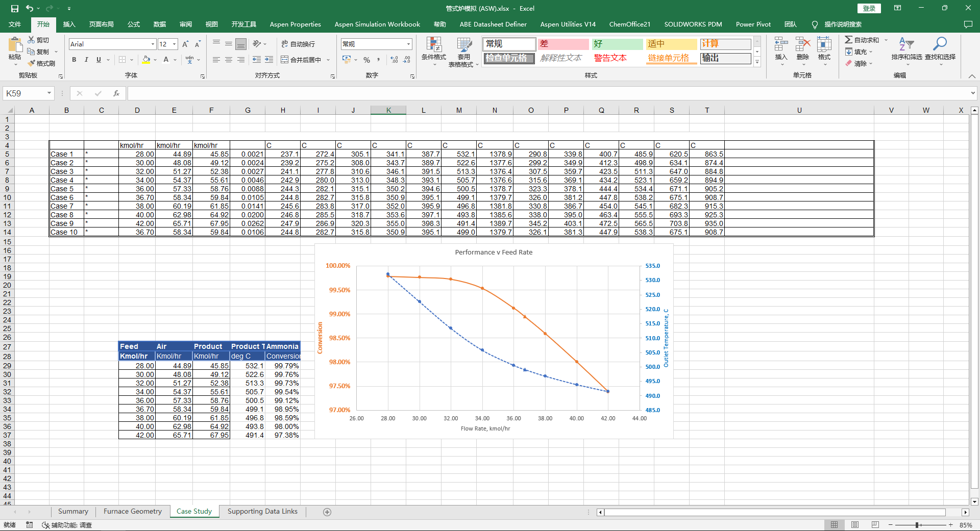Decrease font size with smaller A icon
The height and width of the screenshot is (531, 980).
[198, 44]
